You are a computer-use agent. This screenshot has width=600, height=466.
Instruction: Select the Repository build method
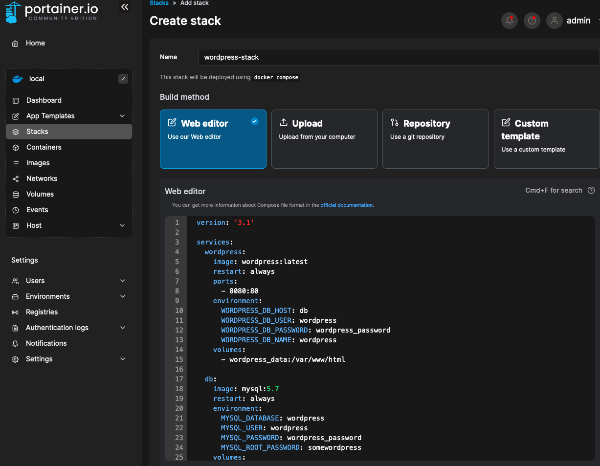435,139
